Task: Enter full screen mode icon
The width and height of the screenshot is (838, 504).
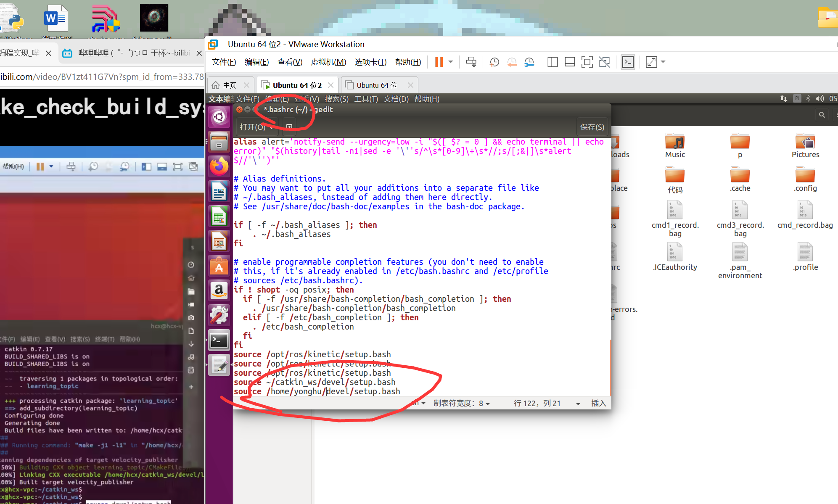Action: [x=587, y=62]
